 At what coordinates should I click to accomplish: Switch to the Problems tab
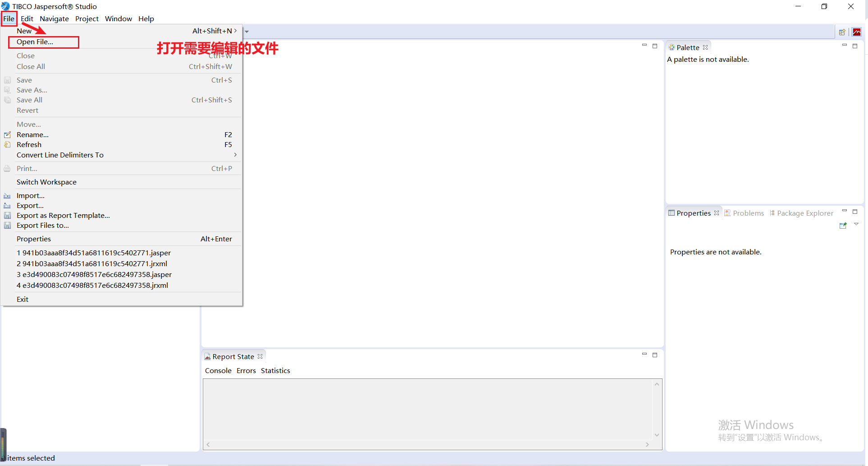744,213
